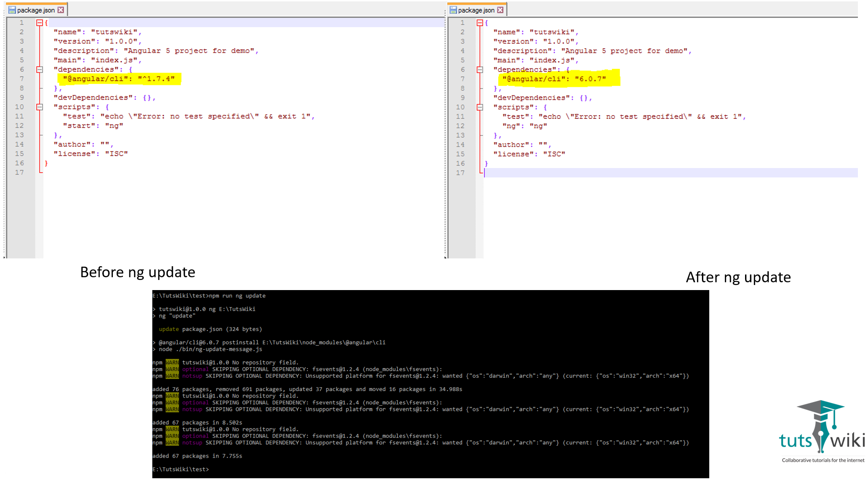
Task: Click the "author": "" line in right pane
Action: pos(522,145)
